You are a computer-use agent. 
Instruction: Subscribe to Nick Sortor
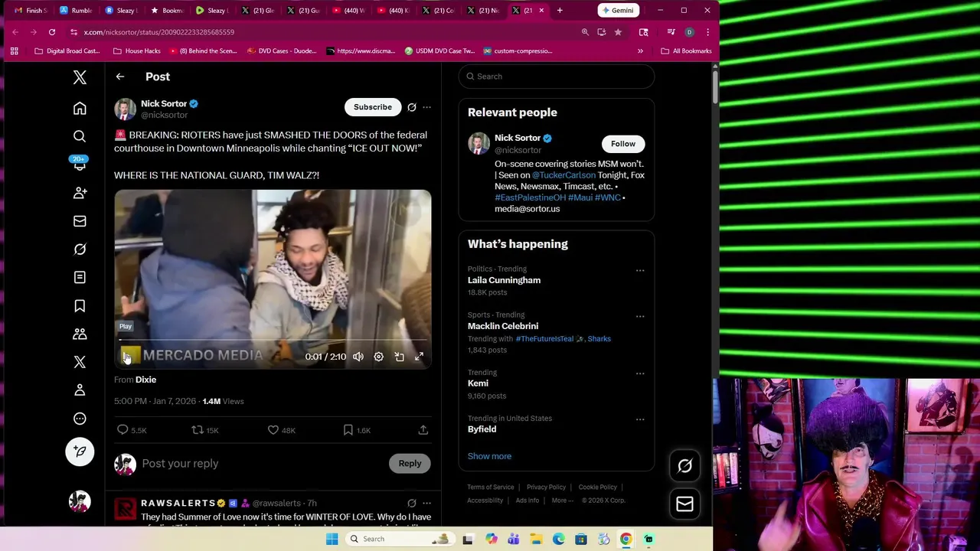(x=373, y=107)
